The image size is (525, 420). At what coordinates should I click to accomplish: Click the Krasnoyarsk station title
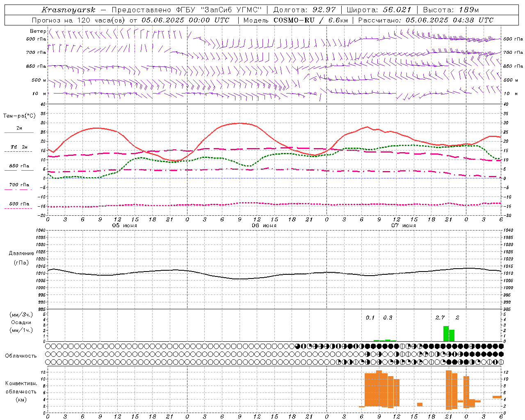pyautogui.click(x=68, y=10)
